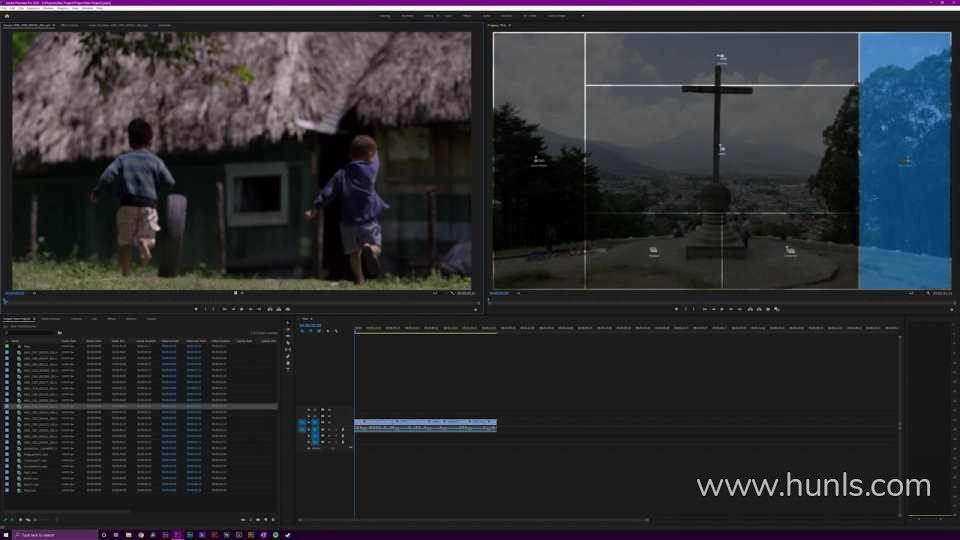Viewport: 960px width, 540px height.
Task: Solo audio track A1
Action: point(336,429)
